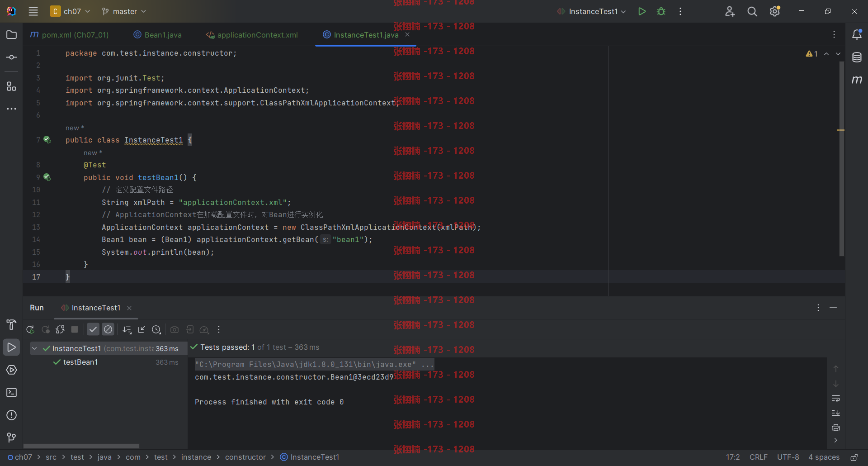Open the InstanceTest1 run configuration dropdown
The height and width of the screenshot is (466, 868).
coord(591,11)
